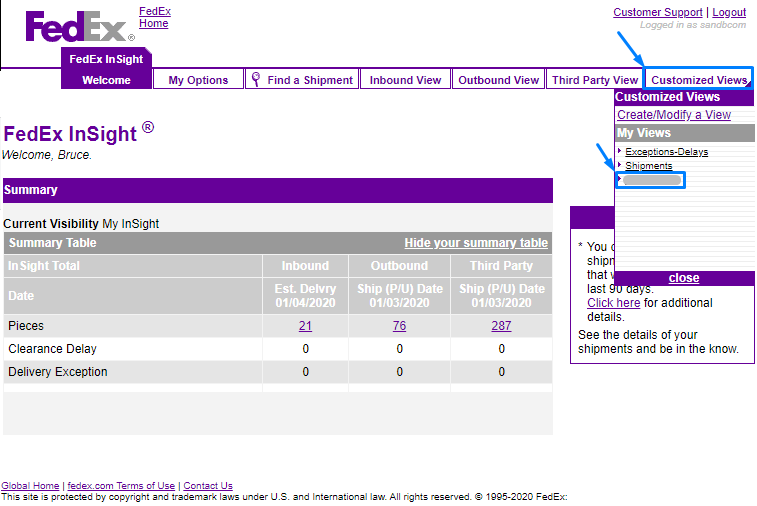Hide your summary table
757x506 pixels.
(476, 243)
